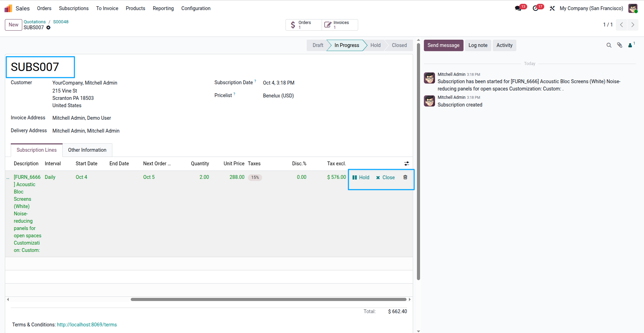Open the Orders stat button
The image size is (644, 333).
click(304, 25)
